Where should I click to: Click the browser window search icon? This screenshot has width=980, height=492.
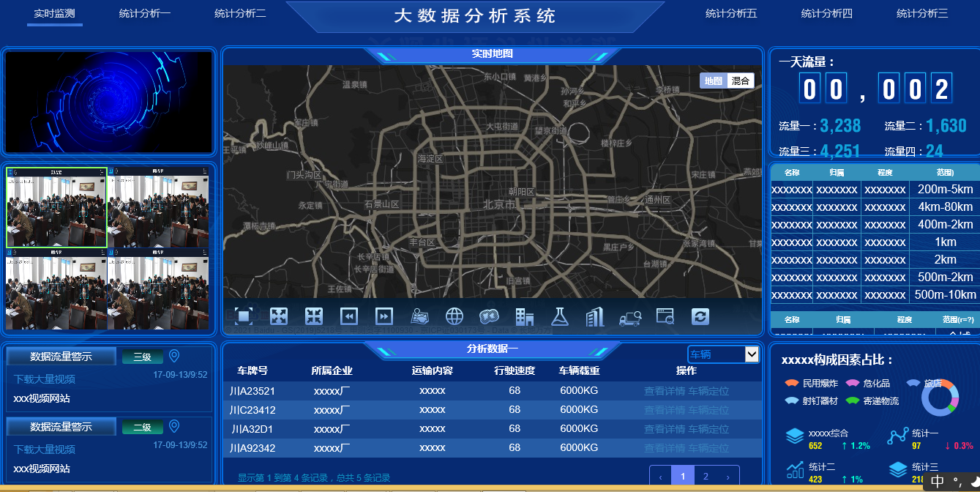pyautogui.click(x=665, y=316)
